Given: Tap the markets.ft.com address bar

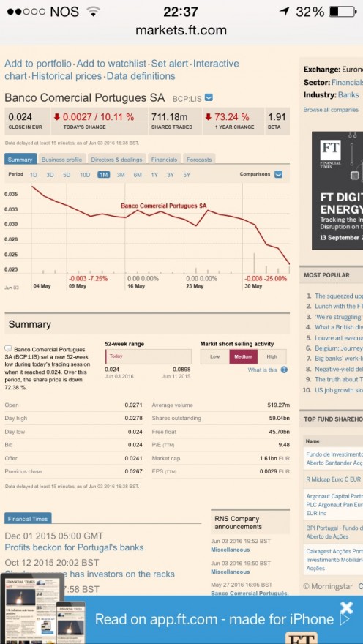Looking at the screenshot, I should click(181, 30).
